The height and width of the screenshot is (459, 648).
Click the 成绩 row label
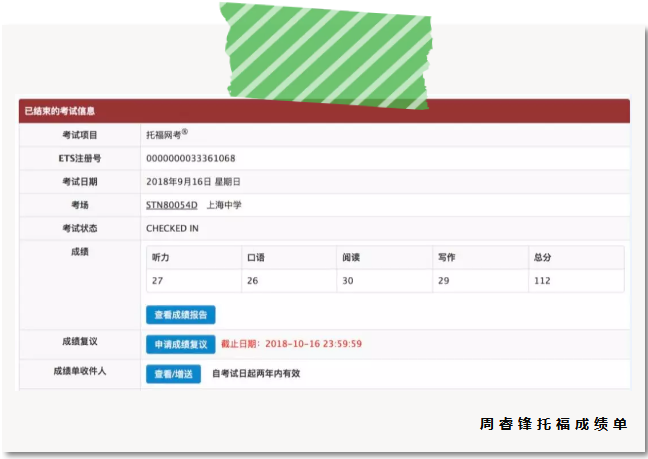[x=80, y=252]
